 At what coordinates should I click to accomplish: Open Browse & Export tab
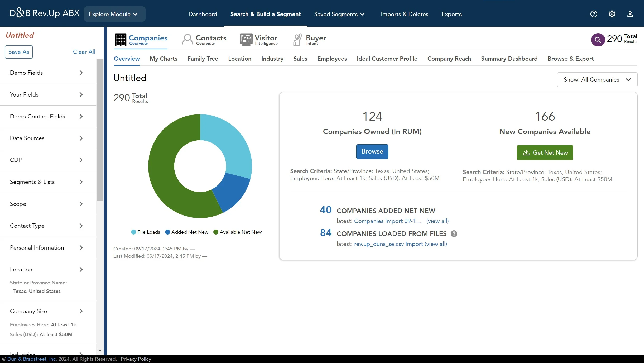coord(570,59)
